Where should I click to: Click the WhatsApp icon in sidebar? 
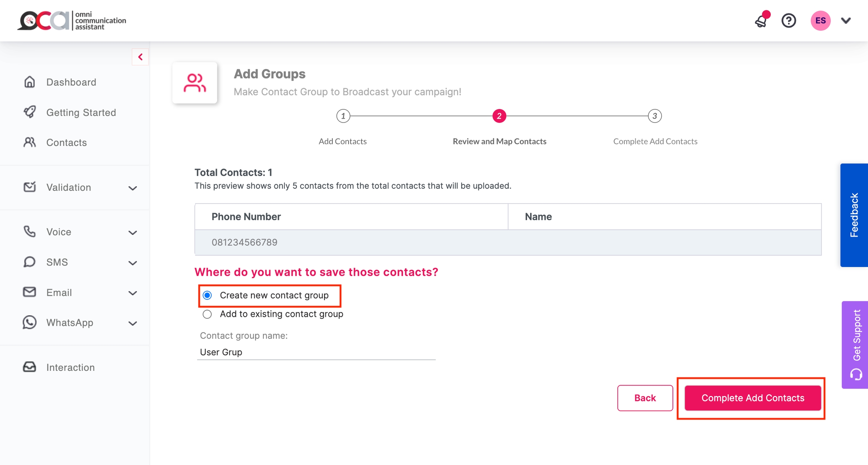coord(30,322)
